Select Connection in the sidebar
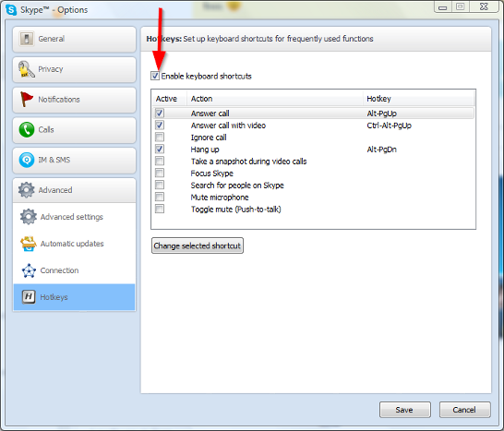Screen dimensions: 504x431 click(74, 270)
